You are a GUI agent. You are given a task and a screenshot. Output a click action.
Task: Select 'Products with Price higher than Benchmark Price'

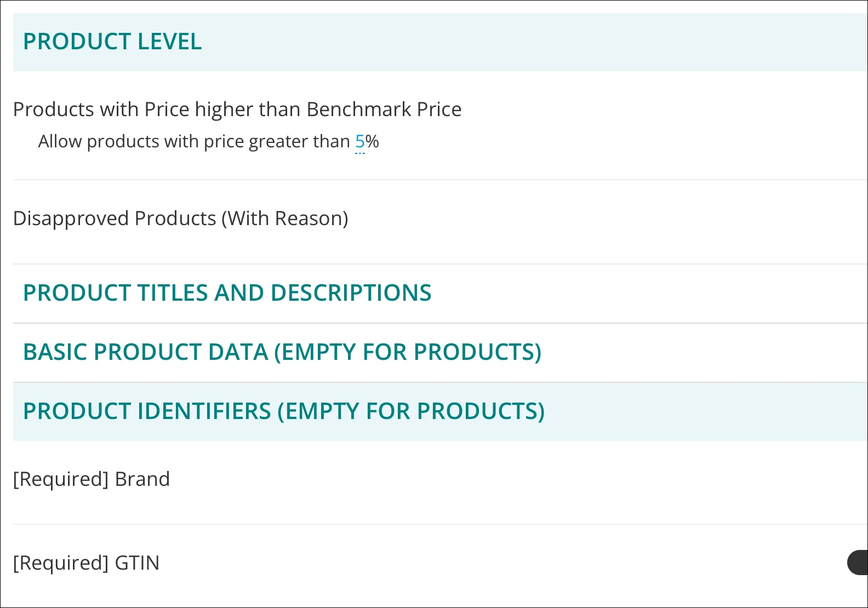[237, 110]
